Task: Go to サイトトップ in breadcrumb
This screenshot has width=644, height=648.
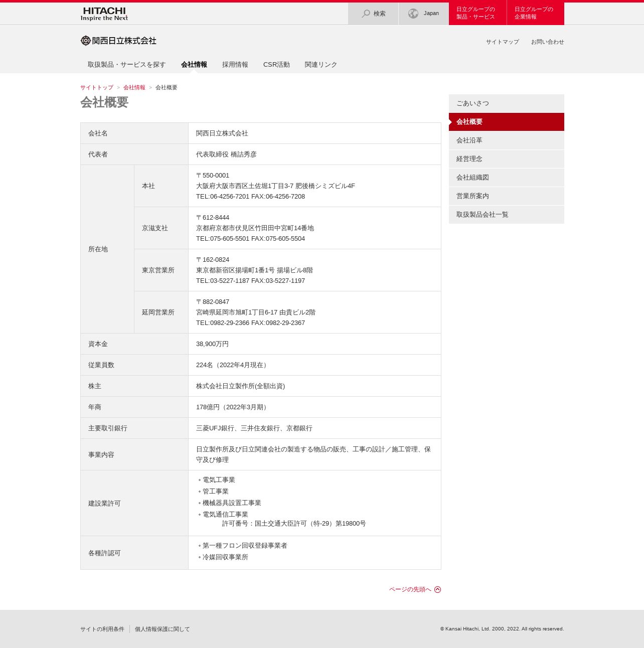Action: tap(97, 88)
